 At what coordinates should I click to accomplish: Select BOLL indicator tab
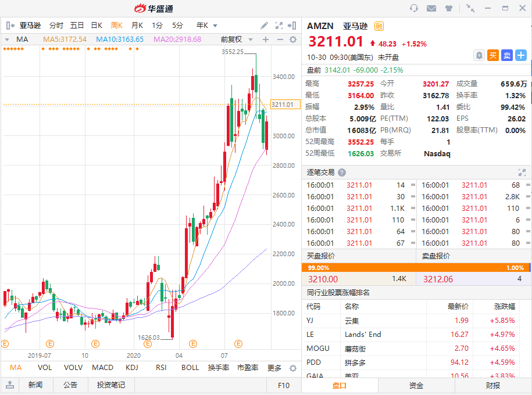(190, 368)
